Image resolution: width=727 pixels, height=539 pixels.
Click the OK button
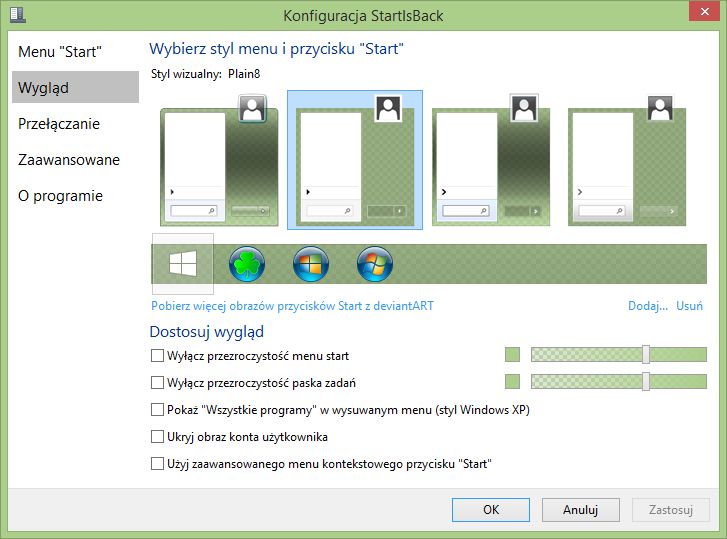click(x=491, y=510)
